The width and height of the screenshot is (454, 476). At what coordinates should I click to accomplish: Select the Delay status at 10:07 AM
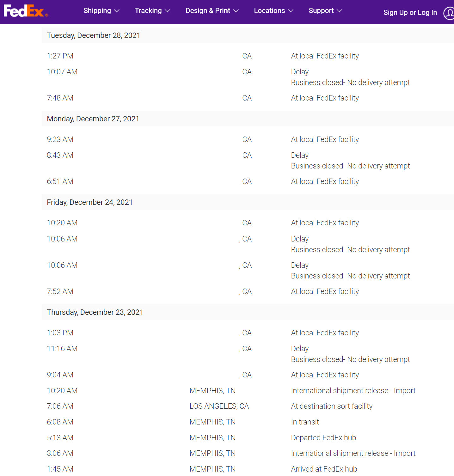[299, 71]
